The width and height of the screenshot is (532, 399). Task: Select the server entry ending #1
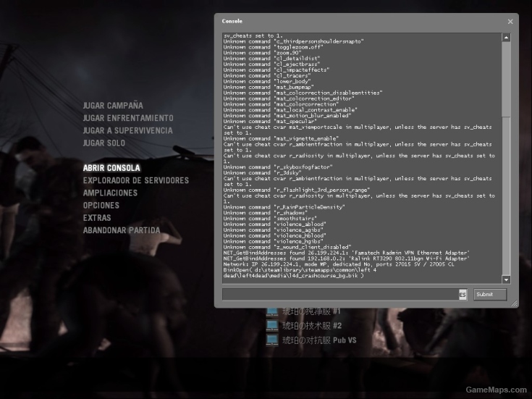(x=311, y=311)
